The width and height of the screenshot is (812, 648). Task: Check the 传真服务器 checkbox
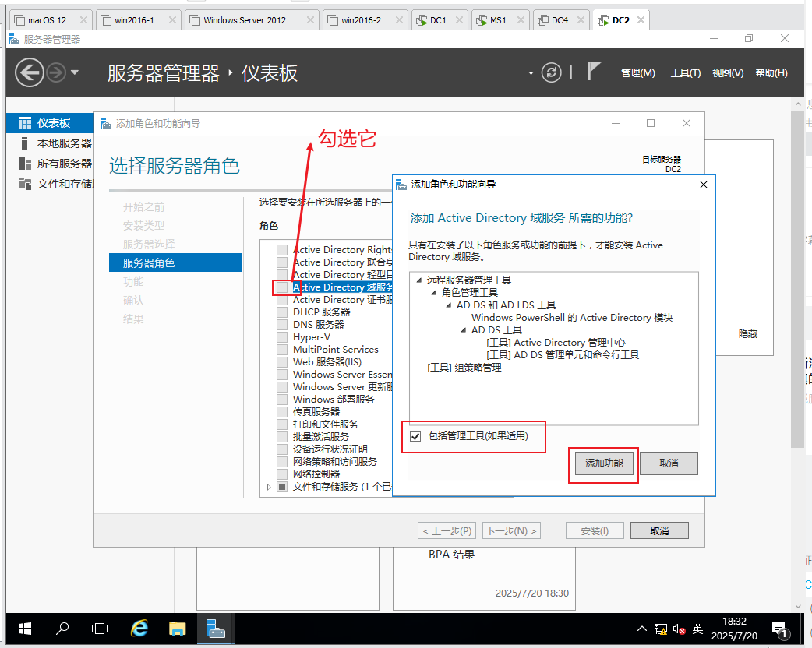pyautogui.click(x=282, y=411)
